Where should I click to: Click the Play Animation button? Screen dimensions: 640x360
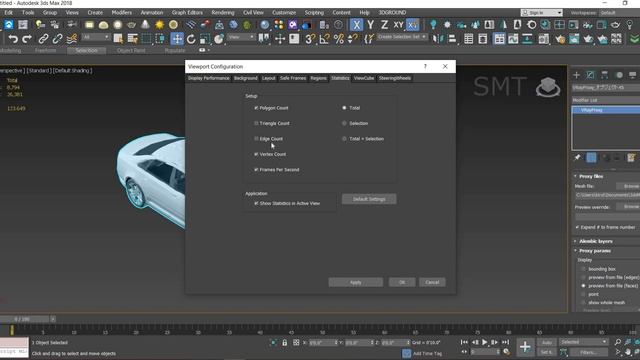click(x=484, y=342)
